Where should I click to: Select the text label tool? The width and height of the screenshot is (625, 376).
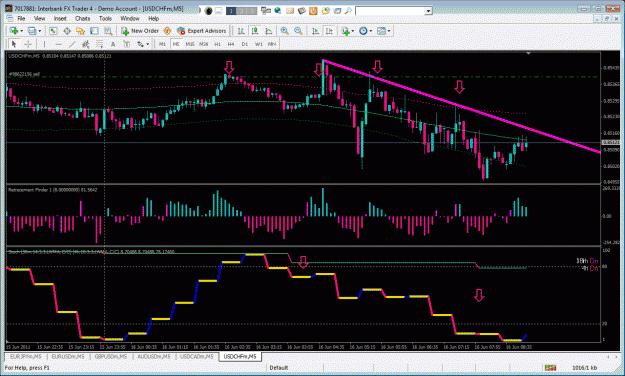126,44
